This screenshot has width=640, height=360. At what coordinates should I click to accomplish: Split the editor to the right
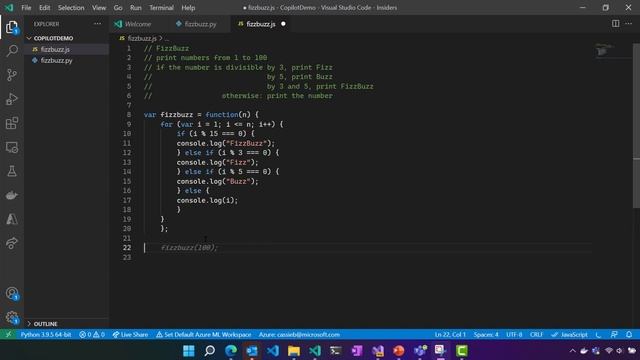tap(615, 24)
